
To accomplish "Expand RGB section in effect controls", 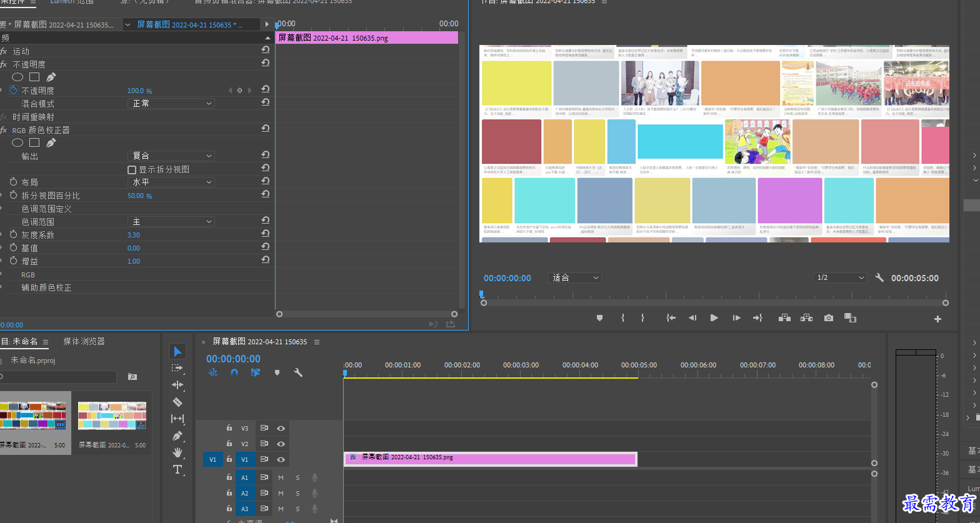I will point(2,274).
